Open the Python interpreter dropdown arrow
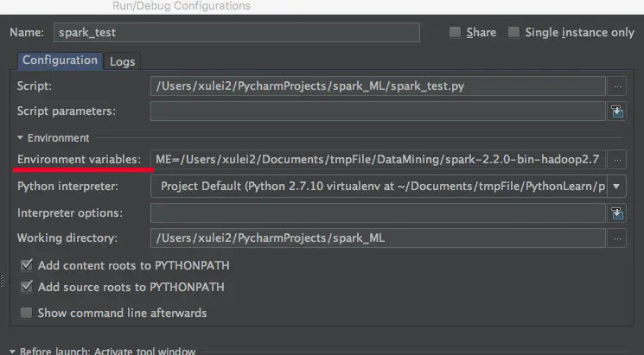 (616, 187)
